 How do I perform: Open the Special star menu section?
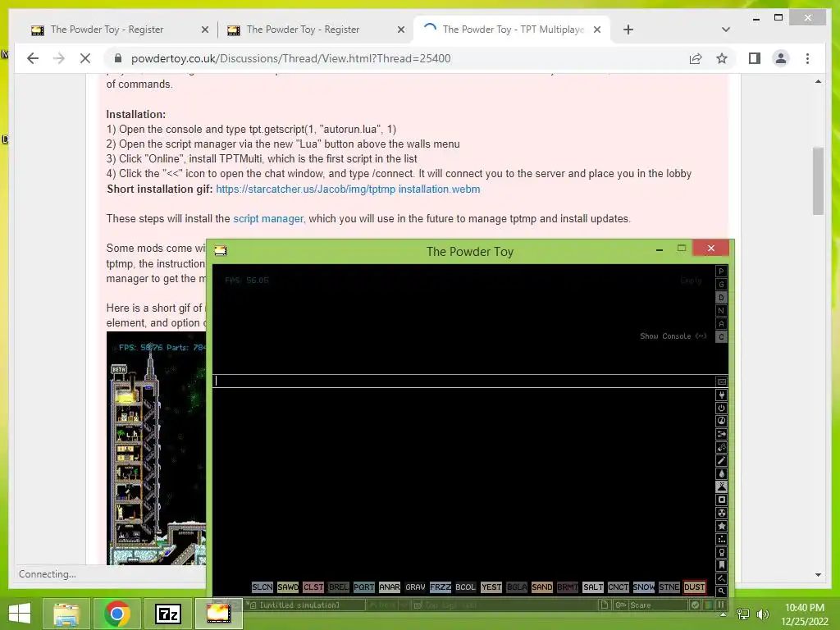(x=722, y=526)
